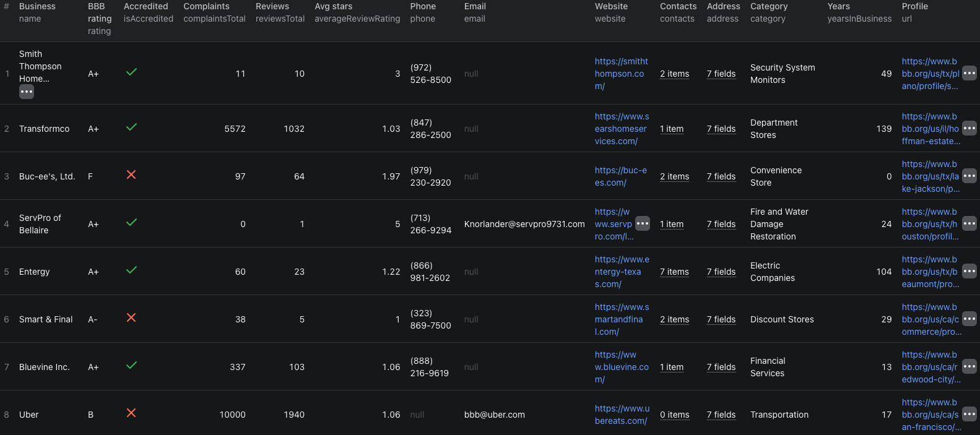The width and height of the screenshot is (980, 435).
Task: Click the Years in business column header
Action: [859, 12]
